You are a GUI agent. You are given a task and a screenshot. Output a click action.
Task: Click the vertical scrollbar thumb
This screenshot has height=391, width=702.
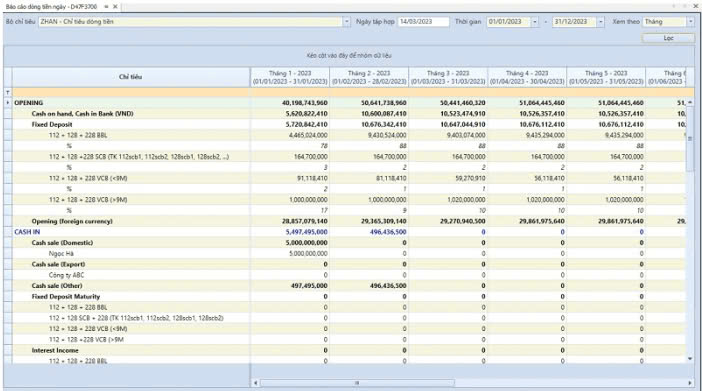click(x=690, y=139)
